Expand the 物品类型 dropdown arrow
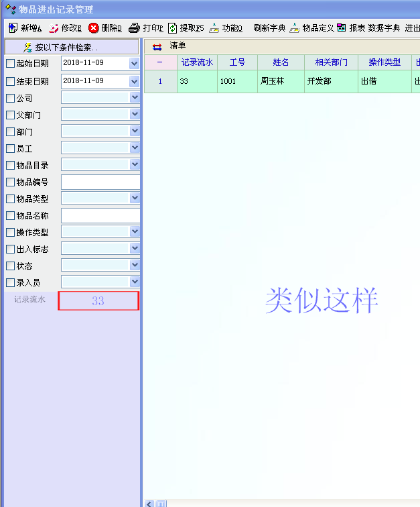420x507 pixels. click(x=135, y=199)
